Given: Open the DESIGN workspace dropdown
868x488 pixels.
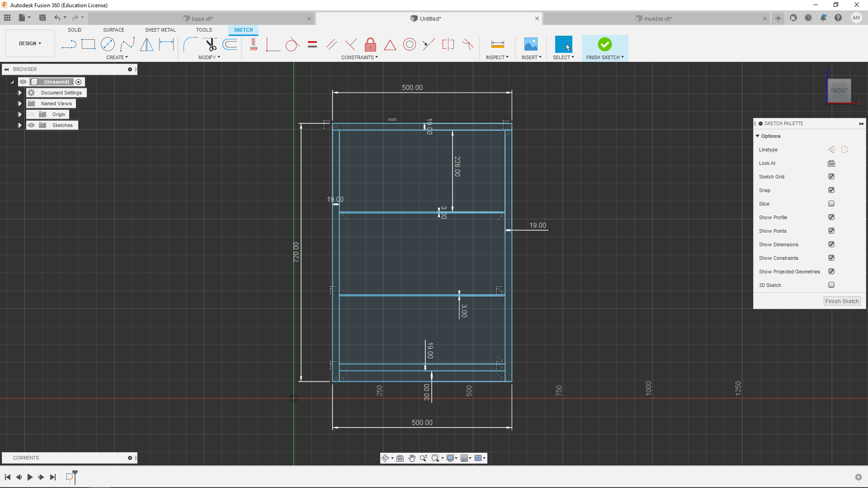Looking at the screenshot, I should [30, 43].
